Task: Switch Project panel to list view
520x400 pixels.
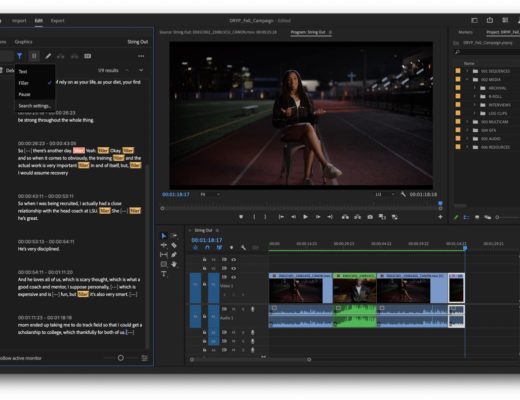Action: coord(466,217)
